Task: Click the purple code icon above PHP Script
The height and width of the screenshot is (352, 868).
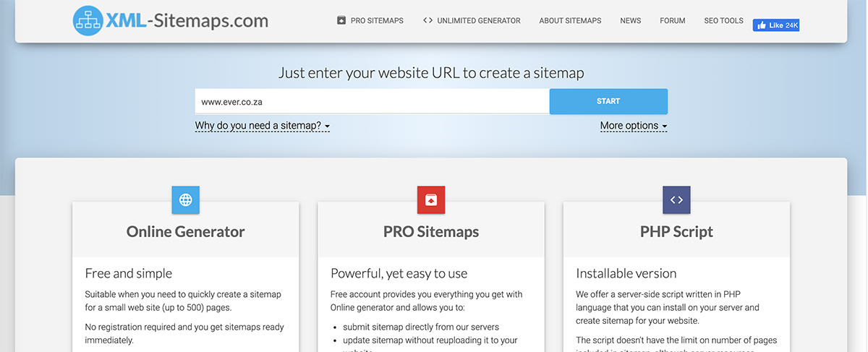Action: [x=676, y=200]
